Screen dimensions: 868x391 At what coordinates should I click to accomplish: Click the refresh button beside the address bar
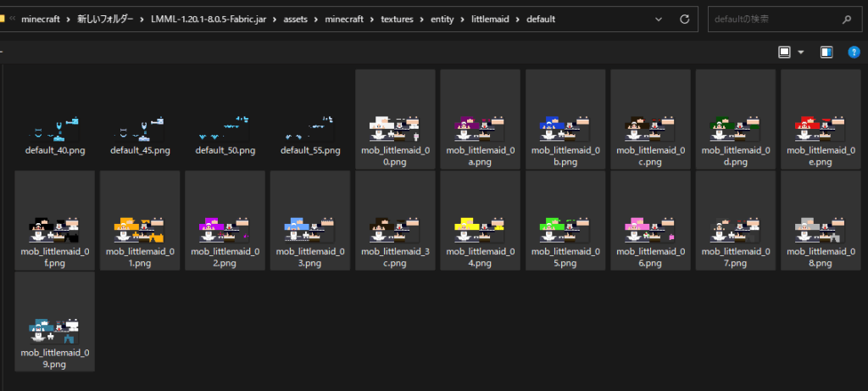[x=684, y=19]
